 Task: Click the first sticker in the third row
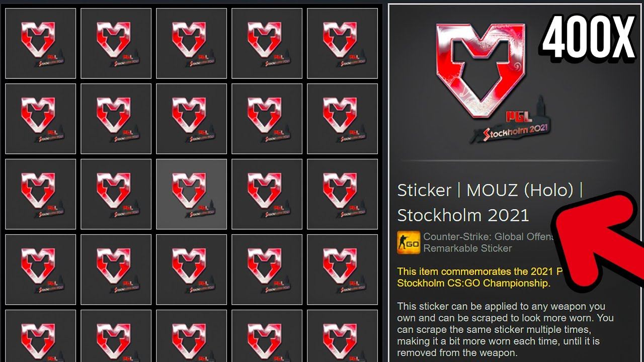click(x=40, y=194)
